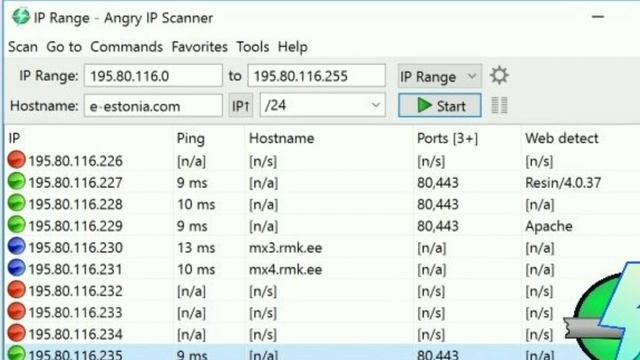Viewport: 640px width, 360px height.
Task: Open the Preferences gear icon
Action: pos(499,76)
